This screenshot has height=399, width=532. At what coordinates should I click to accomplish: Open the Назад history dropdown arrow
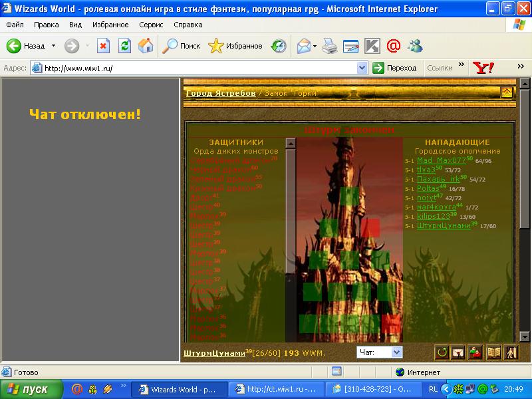tap(54, 46)
